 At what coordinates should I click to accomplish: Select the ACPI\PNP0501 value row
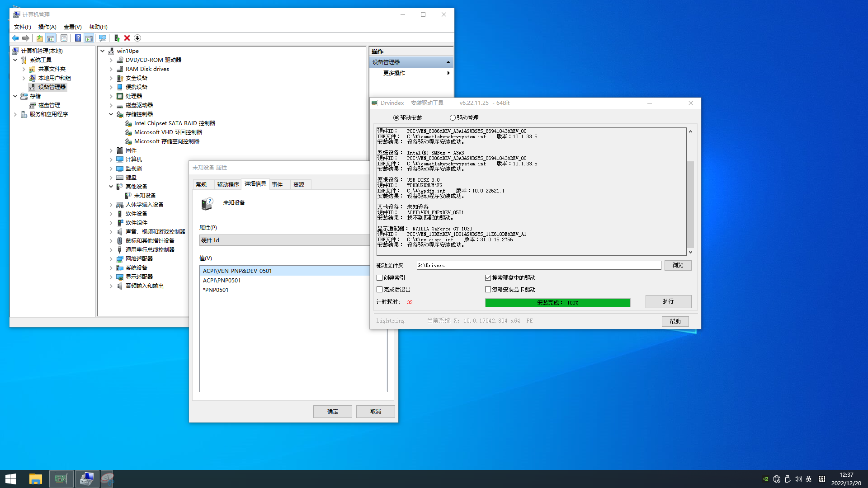pos(284,281)
